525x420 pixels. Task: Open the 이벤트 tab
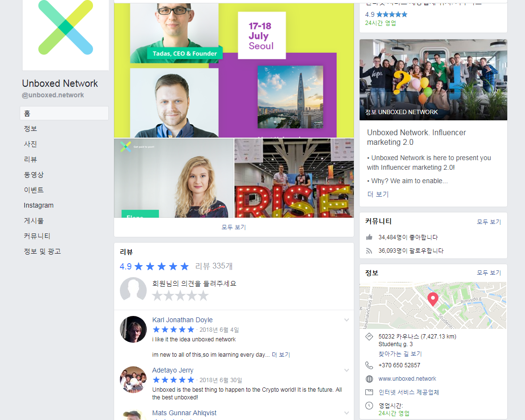tap(34, 190)
